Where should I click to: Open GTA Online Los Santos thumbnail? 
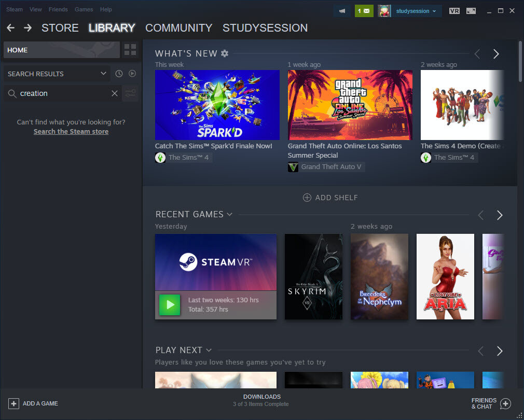click(x=350, y=105)
